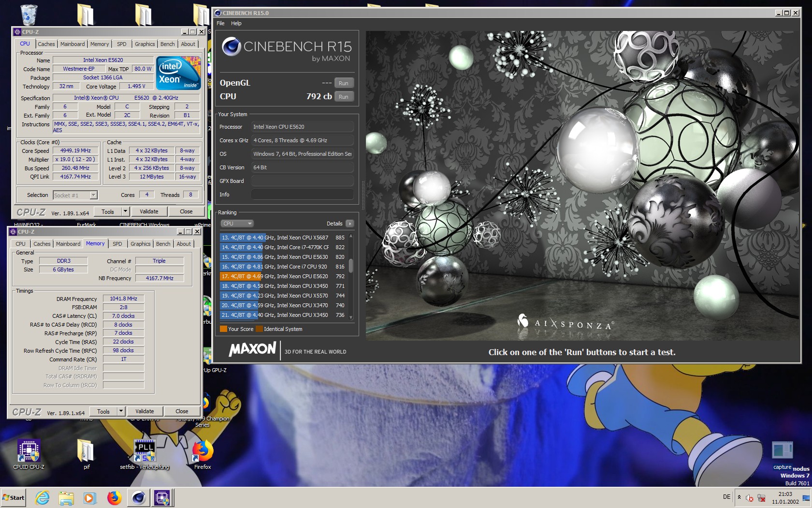
Task: Show hidden tray icons arrow
Action: (739, 497)
